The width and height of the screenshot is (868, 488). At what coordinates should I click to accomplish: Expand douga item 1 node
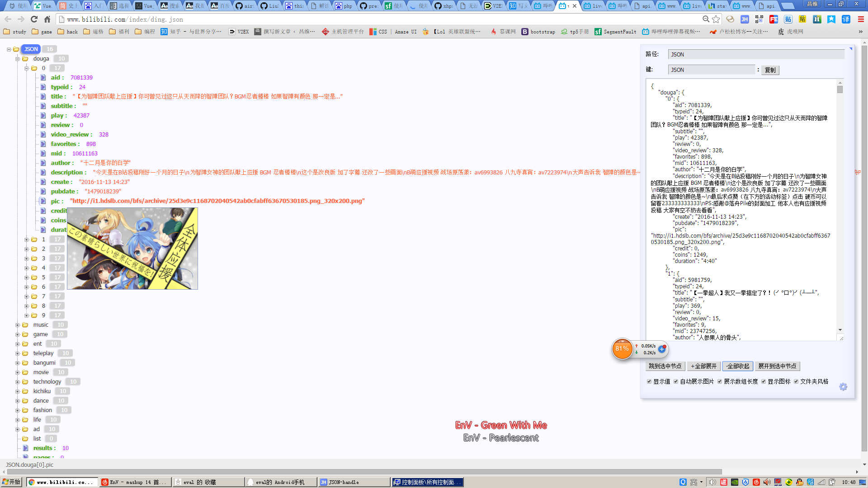(27, 239)
